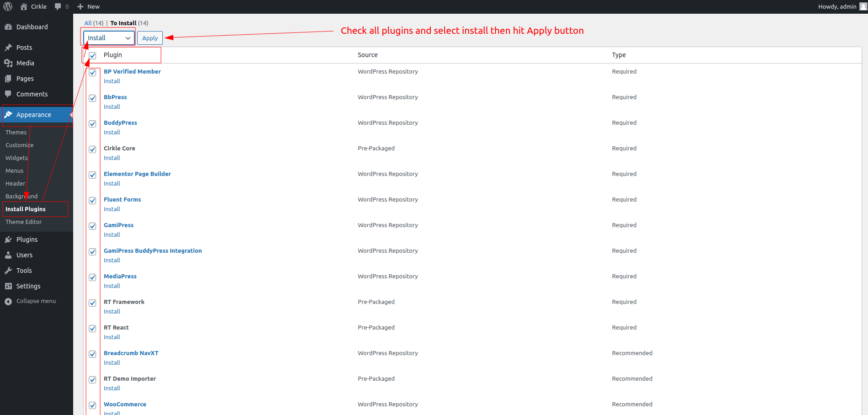This screenshot has height=415, width=868.
Task: Uncheck the BP Verified Member checkbox
Action: [x=93, y=73]
